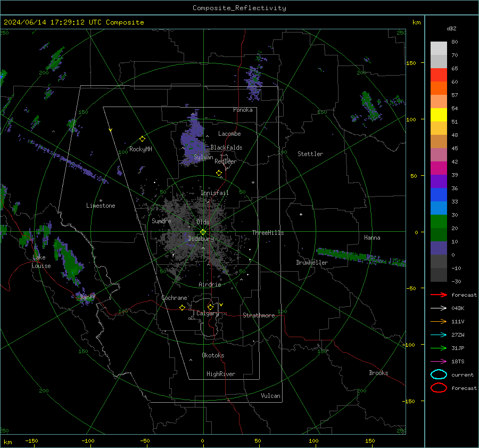Viewport: 479px width, 448px height.
Task: Click yellow diamond marker above Calgary label
Action: 210,307
